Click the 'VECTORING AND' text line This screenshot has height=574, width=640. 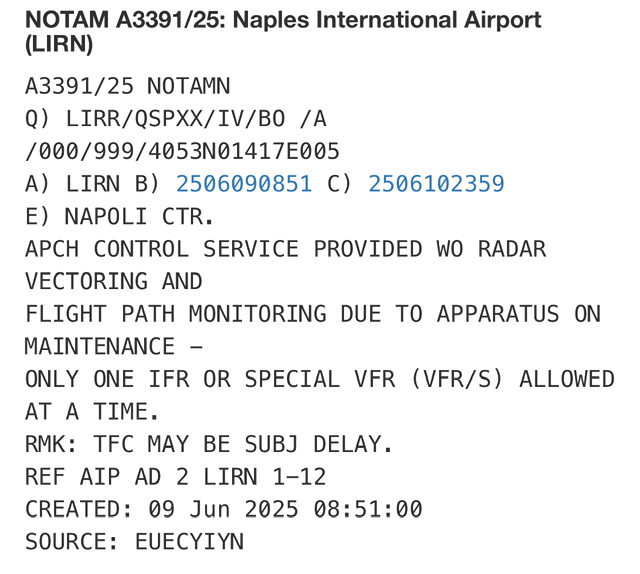click(113, 282)
